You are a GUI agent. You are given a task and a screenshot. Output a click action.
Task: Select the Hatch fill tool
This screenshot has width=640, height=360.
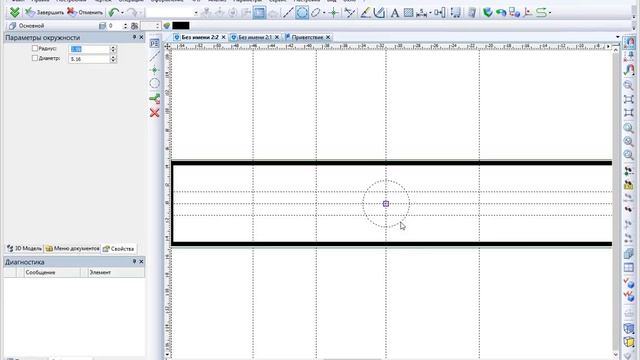(x=408, y=13)
